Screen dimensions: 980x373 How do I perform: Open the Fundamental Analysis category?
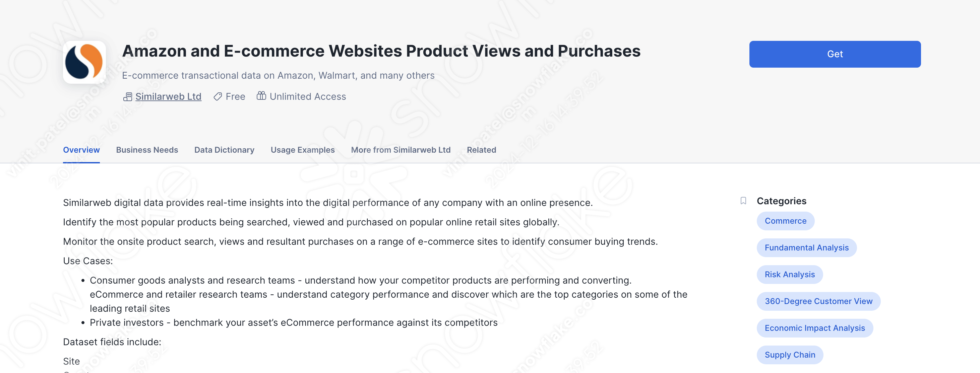[806, 247]
